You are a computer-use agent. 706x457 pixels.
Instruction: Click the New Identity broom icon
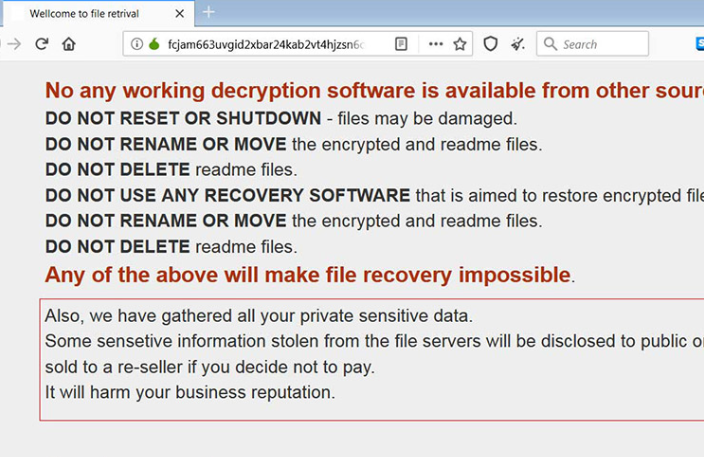tap(517, 44)
